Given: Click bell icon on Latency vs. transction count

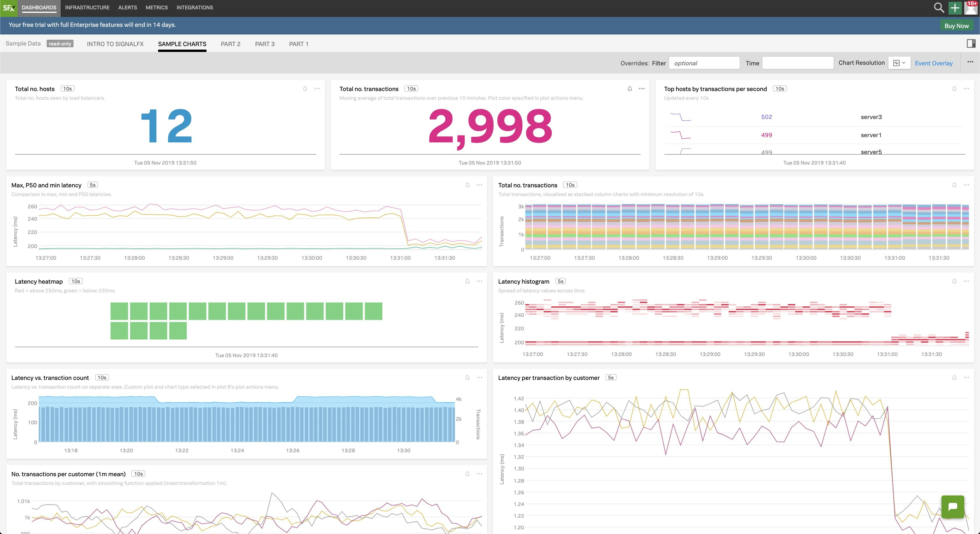Looking at the screenshot, I should [x=468, y=378].
